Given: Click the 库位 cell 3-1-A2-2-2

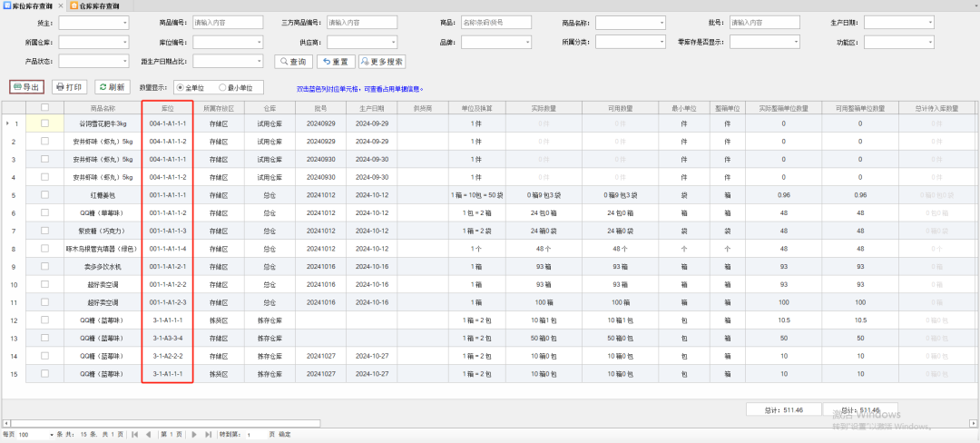Looking at the screenshot, I should (168, 356).
